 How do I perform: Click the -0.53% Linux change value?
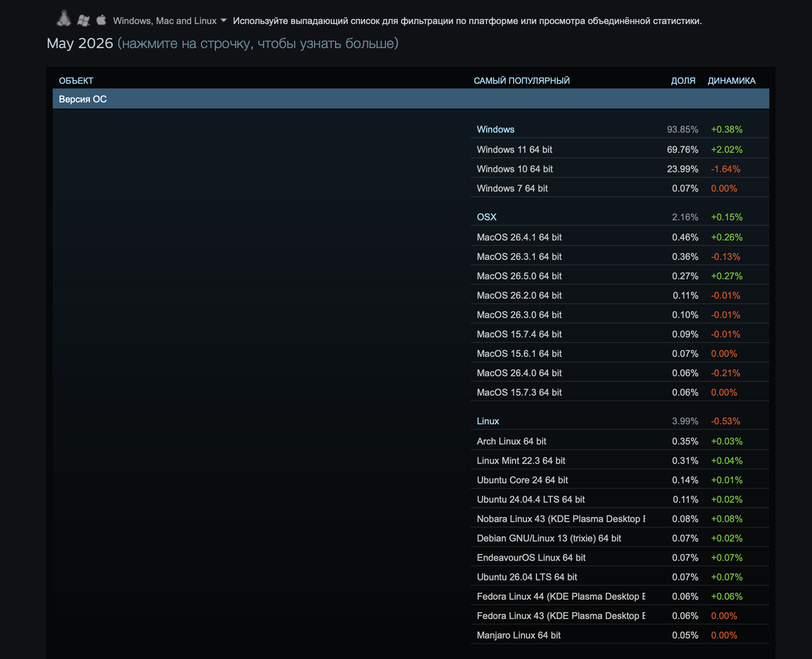725,421
